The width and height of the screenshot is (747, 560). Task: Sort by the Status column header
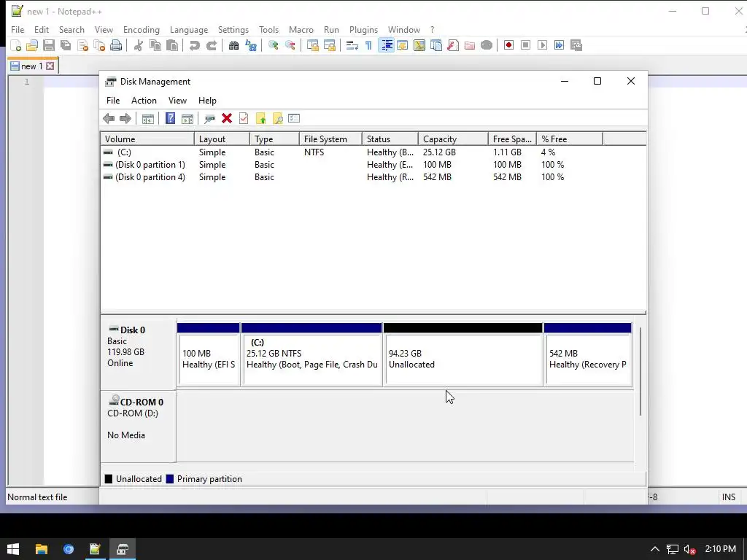pyautogui.click(x=390, y=139)
